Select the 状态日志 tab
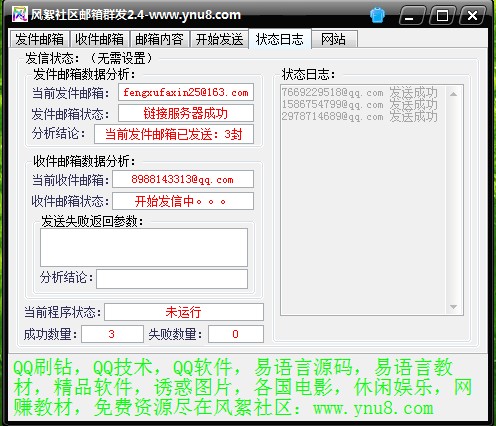Viewport: 496px width, 426px height. [x=280, y=39]
